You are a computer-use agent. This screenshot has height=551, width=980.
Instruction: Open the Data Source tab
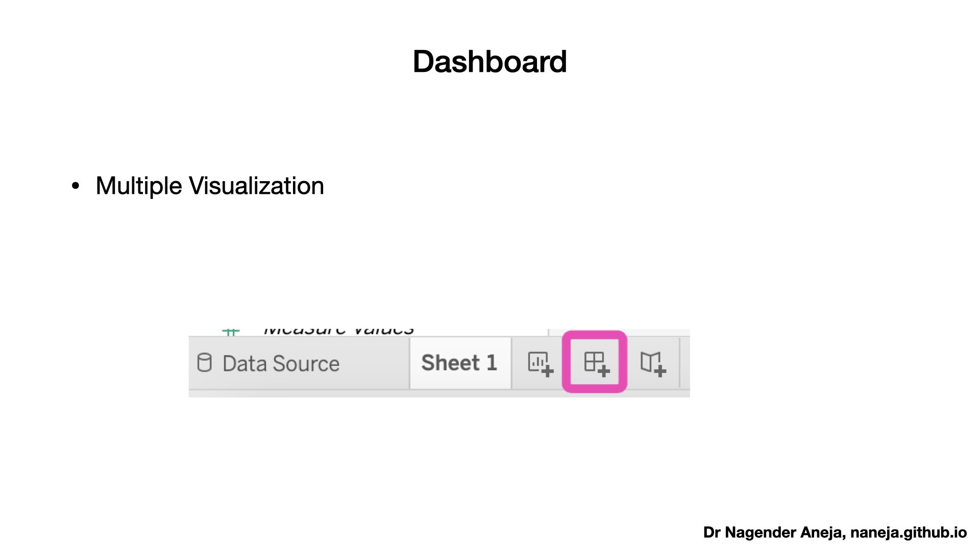click(x=281, y=363)
